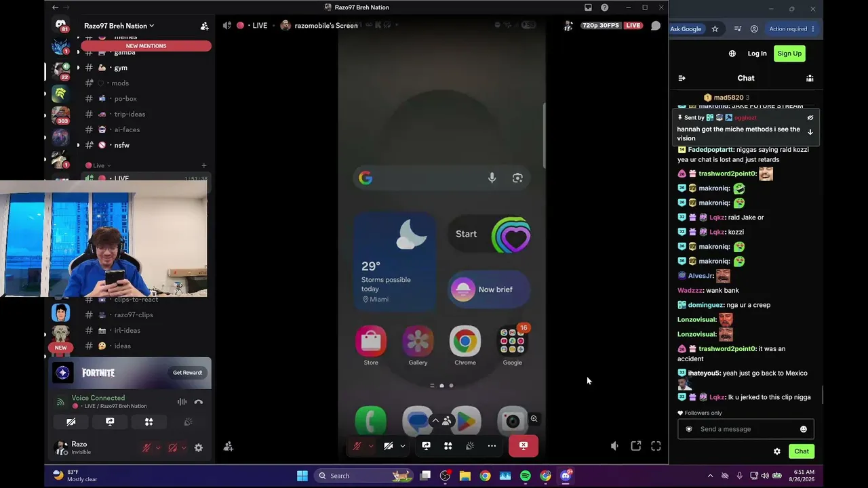Toggle camera in the voice panel
Image resolution: width=868 pixels, height=488 pixels.
tap(71, 422)
